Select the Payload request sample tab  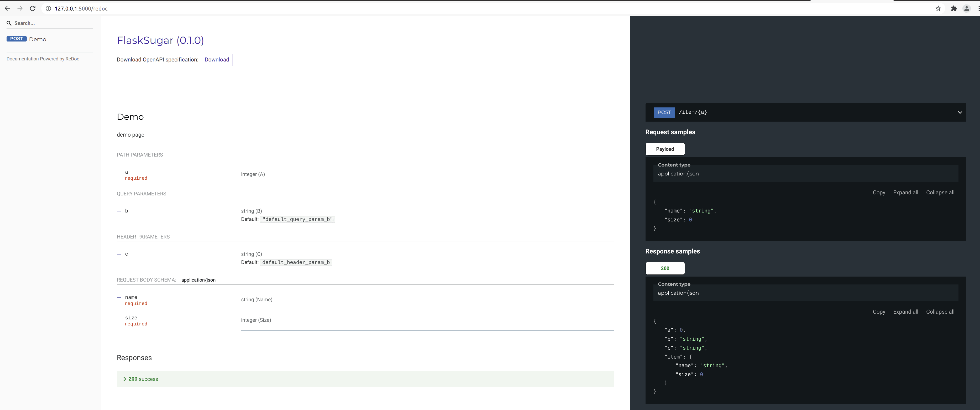(665, 149)
